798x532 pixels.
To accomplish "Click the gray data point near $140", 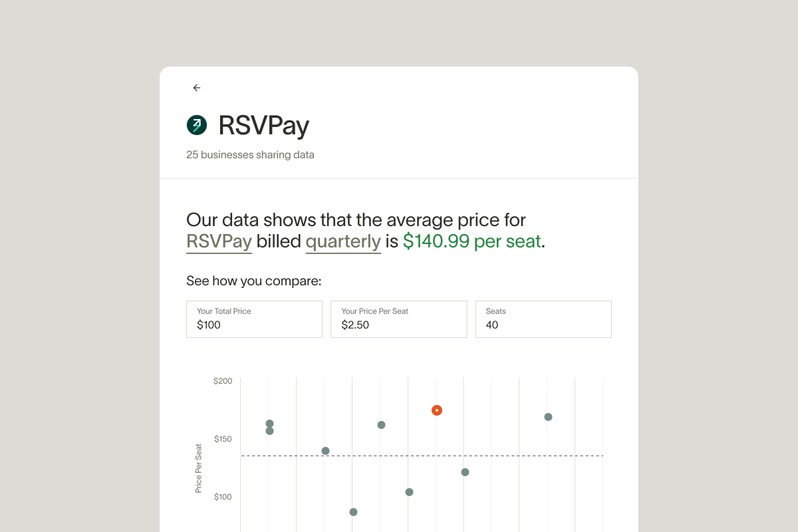I will pyautogui.click(x=325, y=450).
